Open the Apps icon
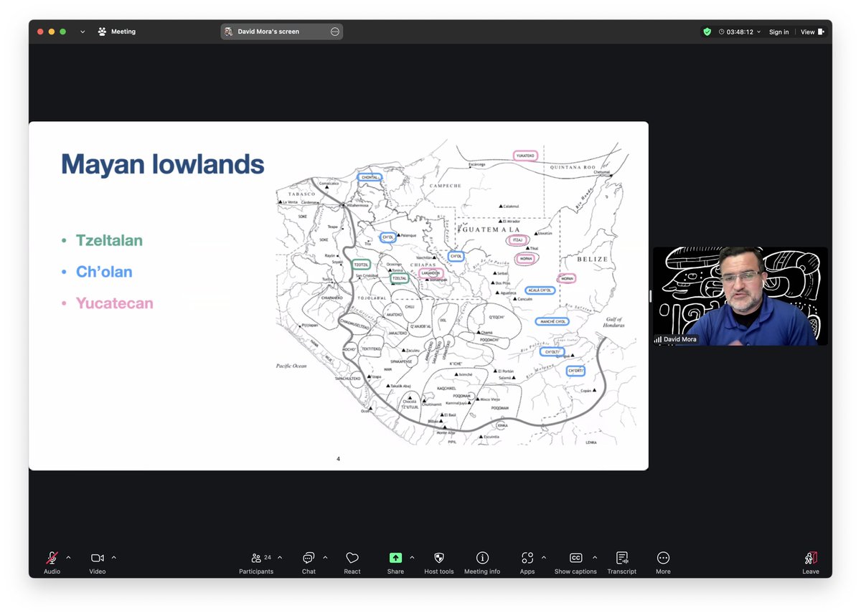The image size is (861, 616). pyautogui.click(x=527, y=558)
